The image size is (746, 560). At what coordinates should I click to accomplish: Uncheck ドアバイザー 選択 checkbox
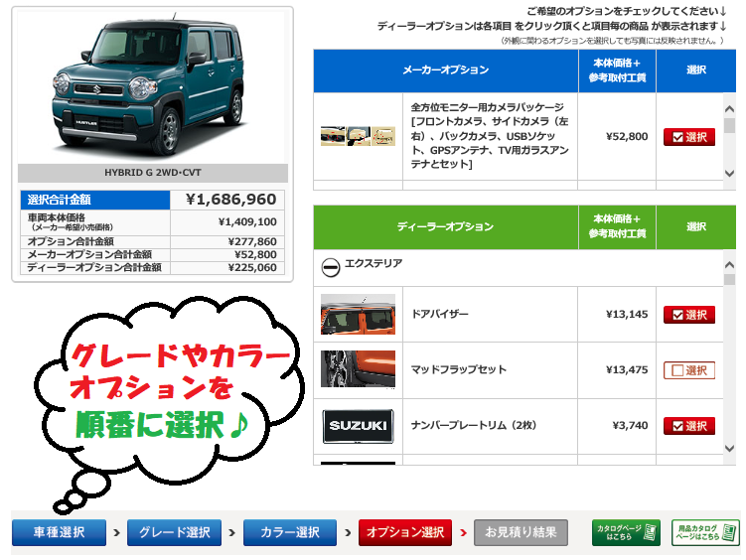(689, 315)
